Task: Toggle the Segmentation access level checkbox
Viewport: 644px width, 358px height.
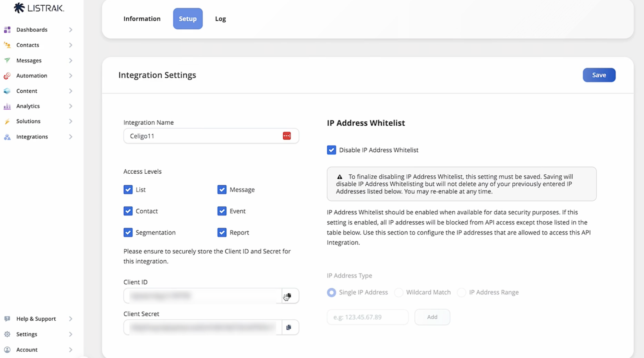Action: [x=128, y=232]
